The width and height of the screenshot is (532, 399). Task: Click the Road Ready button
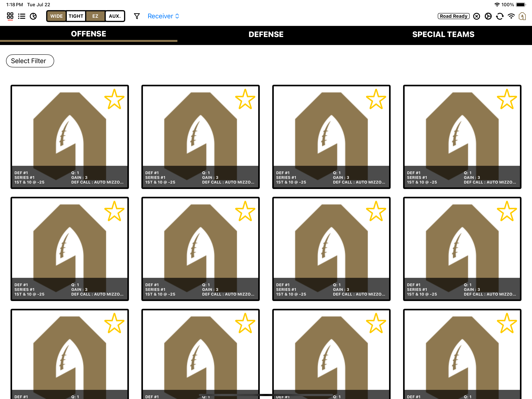pos(453,16)
